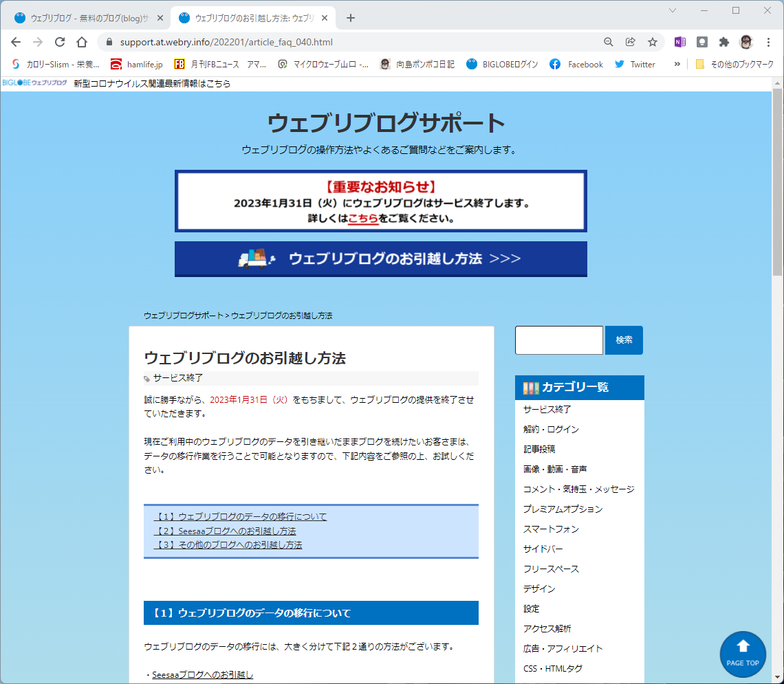Open サイドバー category

[543, 549]
